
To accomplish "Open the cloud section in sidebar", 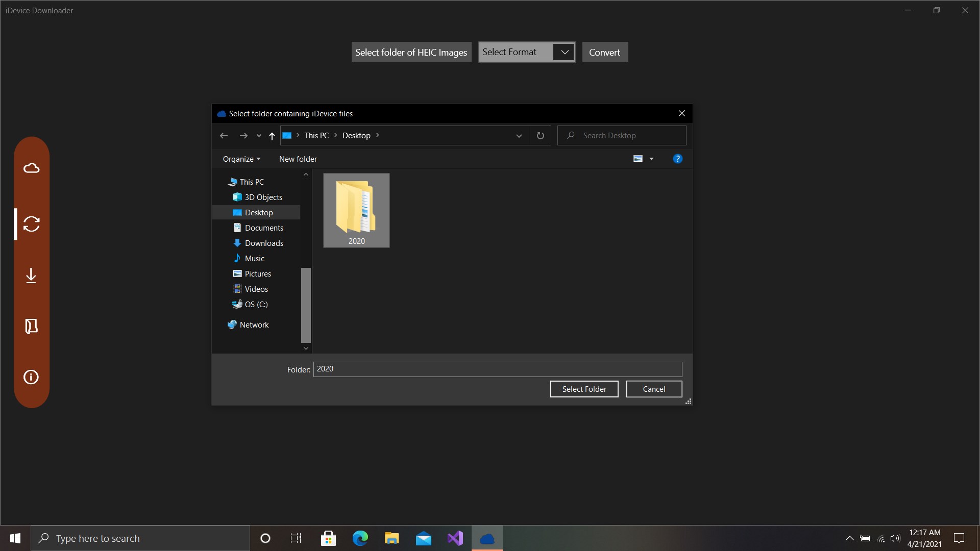I will pos(31,168).
